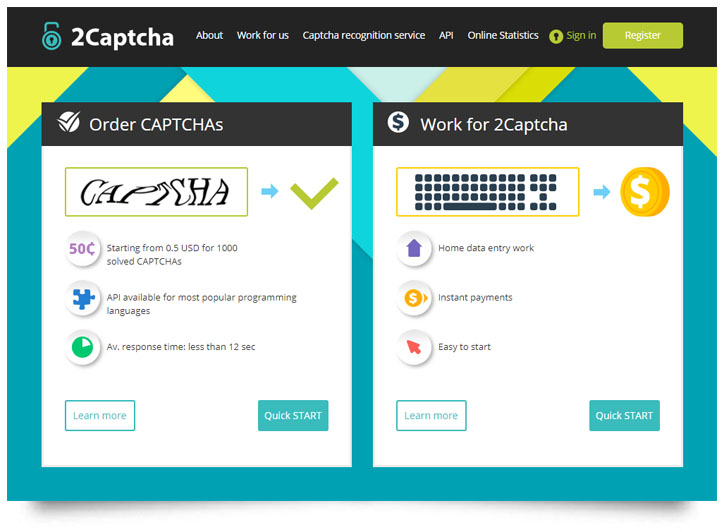Click the 2Captcha brand name text
This screenshot has width=725, height=532.
pyautogui.click(x=123, y=37)
